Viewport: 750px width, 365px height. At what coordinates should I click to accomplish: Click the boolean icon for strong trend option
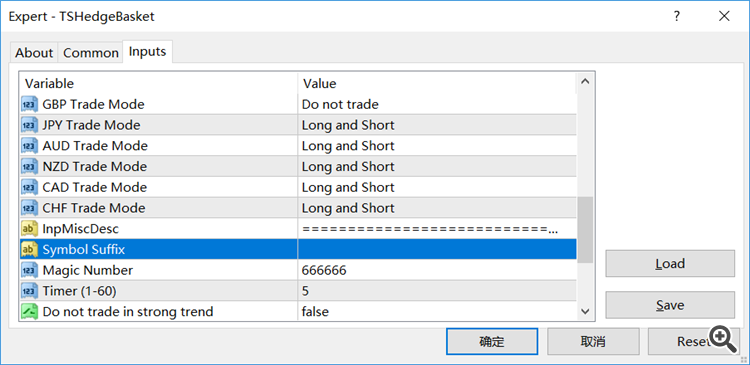(x=30, y=311)
